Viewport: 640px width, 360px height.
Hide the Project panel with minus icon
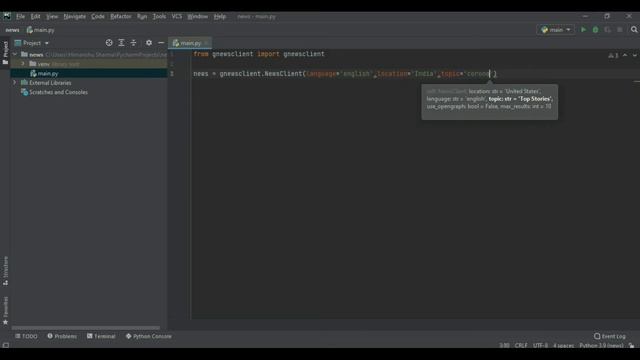pos(161,42)
